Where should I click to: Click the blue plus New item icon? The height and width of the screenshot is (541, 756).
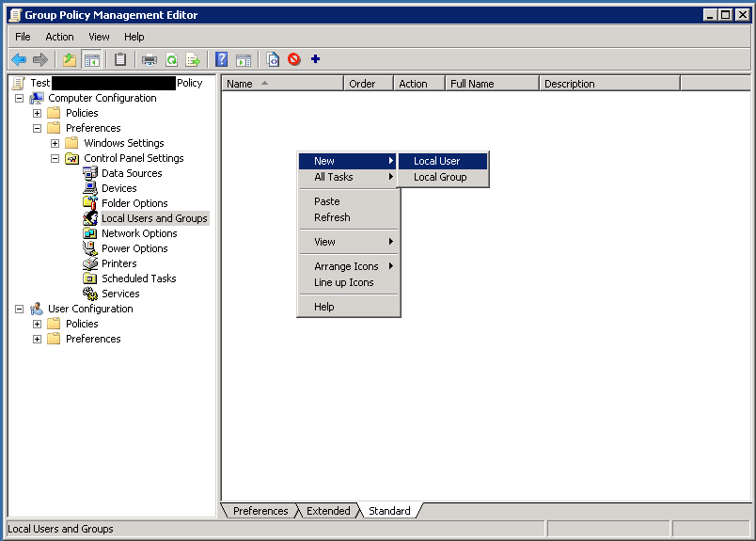click(315, 59)
